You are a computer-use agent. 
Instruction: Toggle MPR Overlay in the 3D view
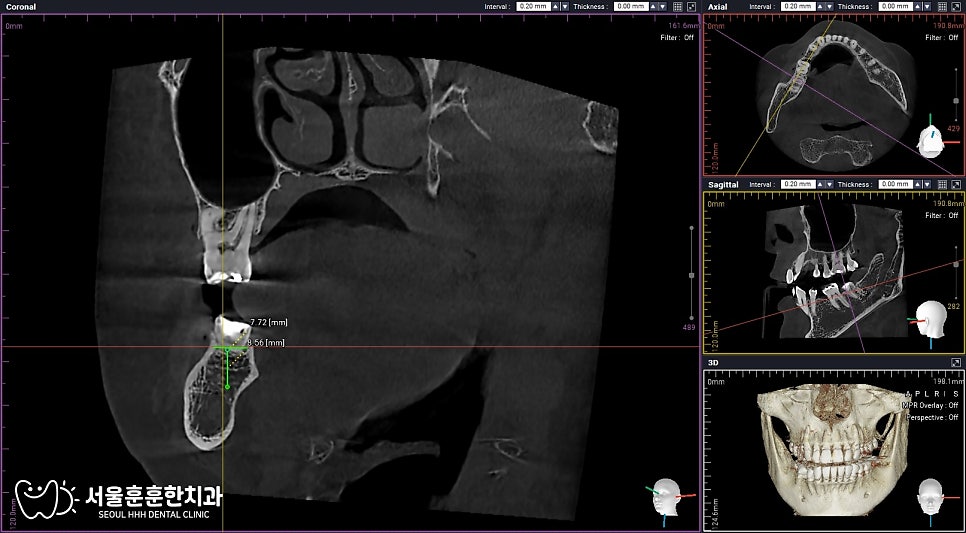pyautogui.click(x=930, y=405)
